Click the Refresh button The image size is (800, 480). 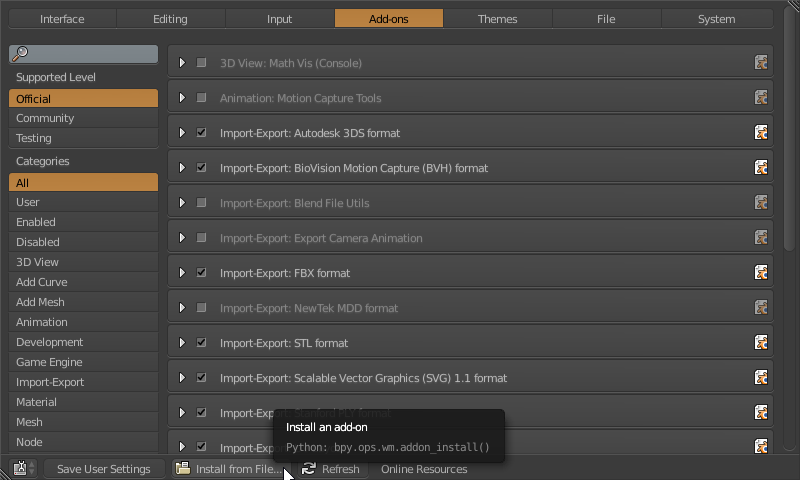[333, 468]
